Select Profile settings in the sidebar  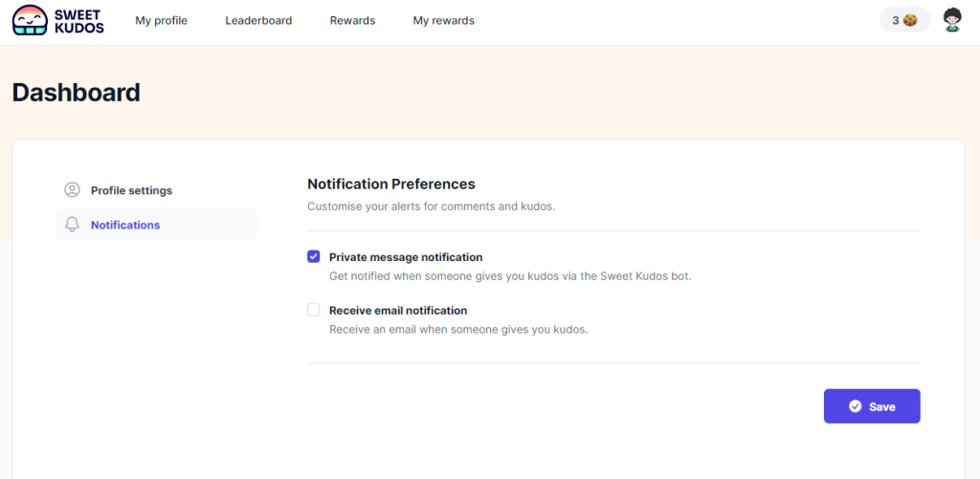click(131, 190)
